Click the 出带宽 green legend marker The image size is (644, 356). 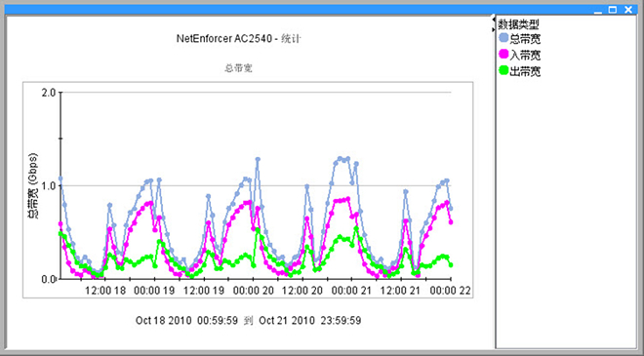pos(503,70)
